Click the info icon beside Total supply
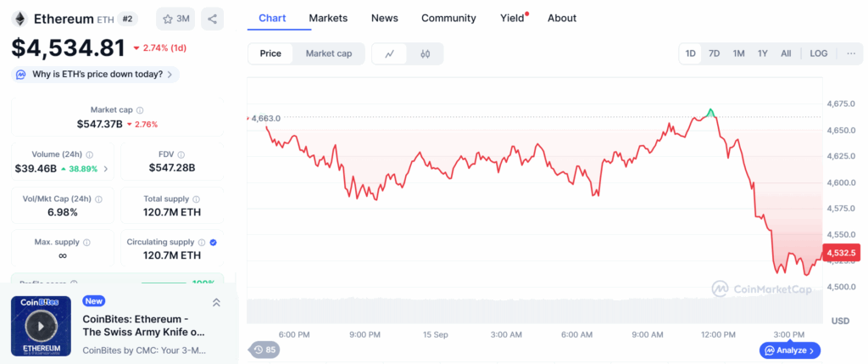This screenshot has width=868, height=364. tap(196, 199)
